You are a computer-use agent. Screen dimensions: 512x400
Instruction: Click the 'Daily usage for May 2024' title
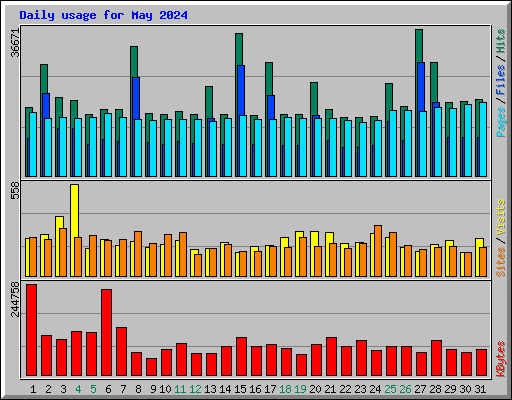[103, 15]
